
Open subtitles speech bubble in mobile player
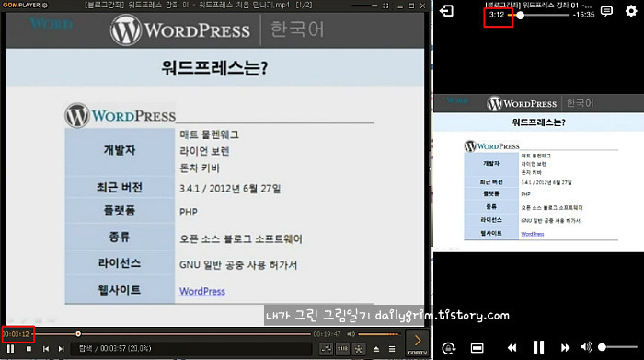click(x=606, y=11)
